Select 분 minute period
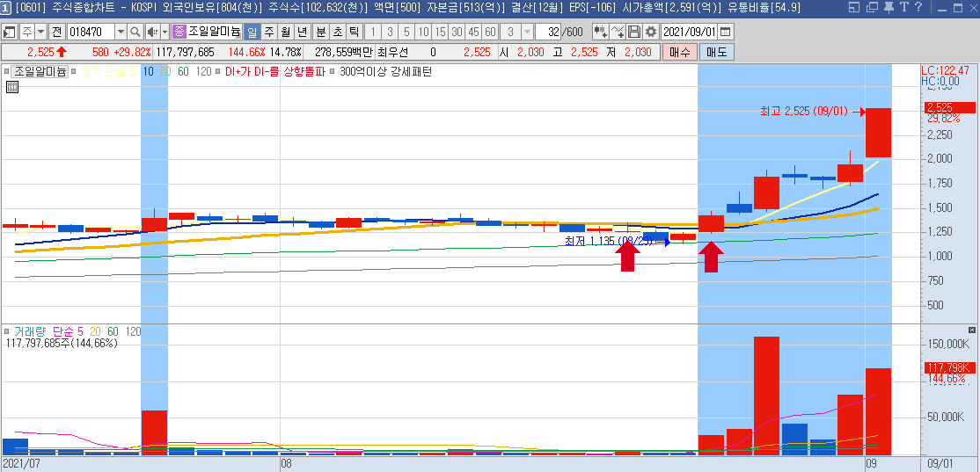Viewport: 980px width, 472px height. coord(320,32)
